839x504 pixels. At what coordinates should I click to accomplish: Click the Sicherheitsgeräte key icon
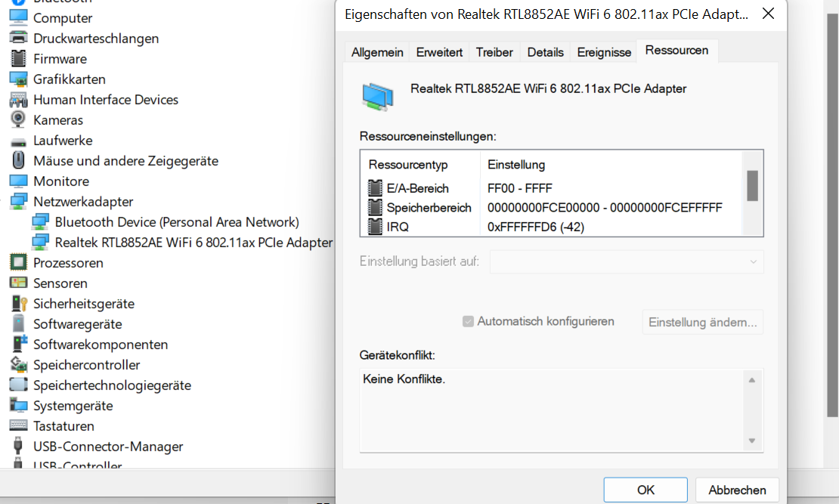(18, 303)
